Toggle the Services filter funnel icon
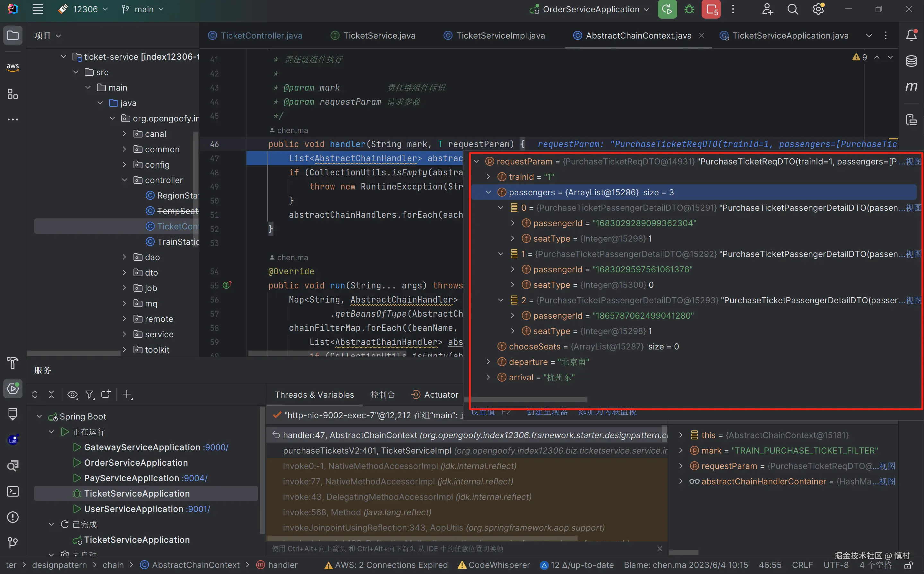The image size is (924, 574). 90,395
